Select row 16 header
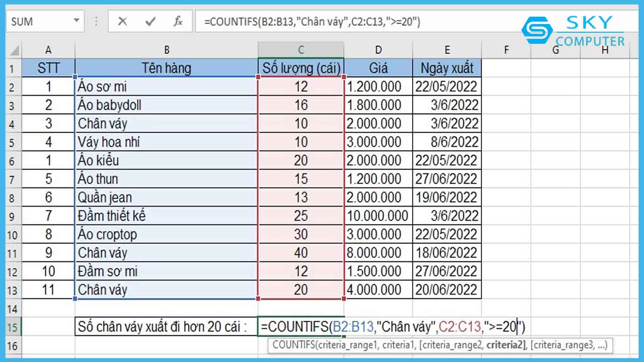The image size is (644, 362). (x=14, y=345)
